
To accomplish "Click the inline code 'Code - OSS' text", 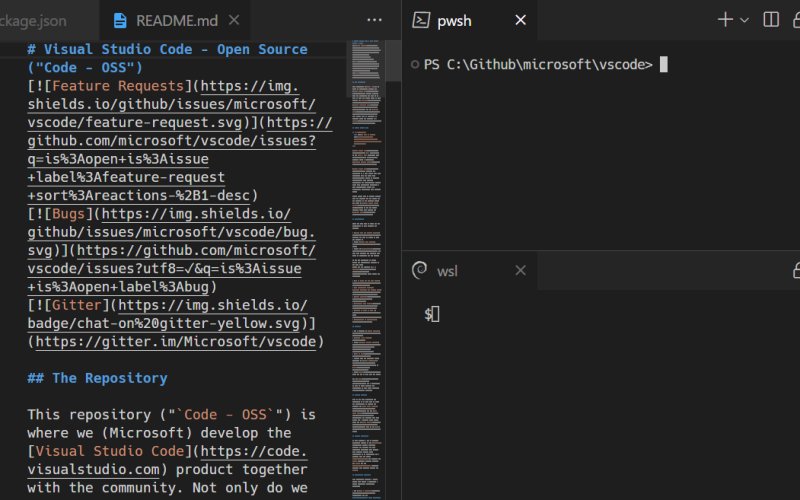I will click(x=225, y=414).
